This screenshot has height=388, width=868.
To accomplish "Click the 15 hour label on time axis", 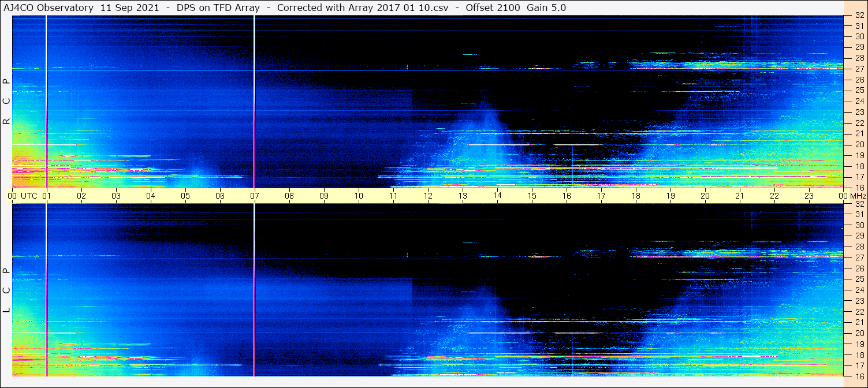I will click(x=532, y=196).
